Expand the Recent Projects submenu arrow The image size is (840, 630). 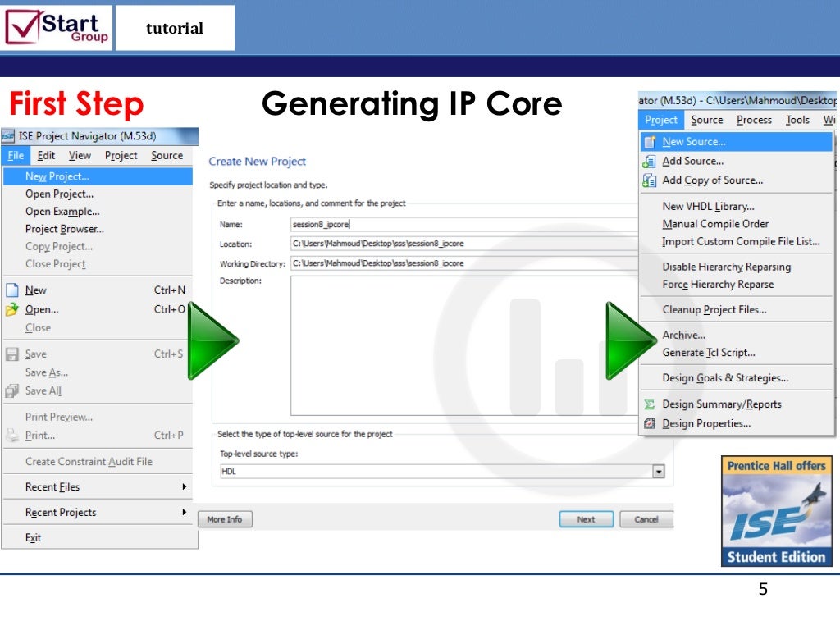[184, 512]
